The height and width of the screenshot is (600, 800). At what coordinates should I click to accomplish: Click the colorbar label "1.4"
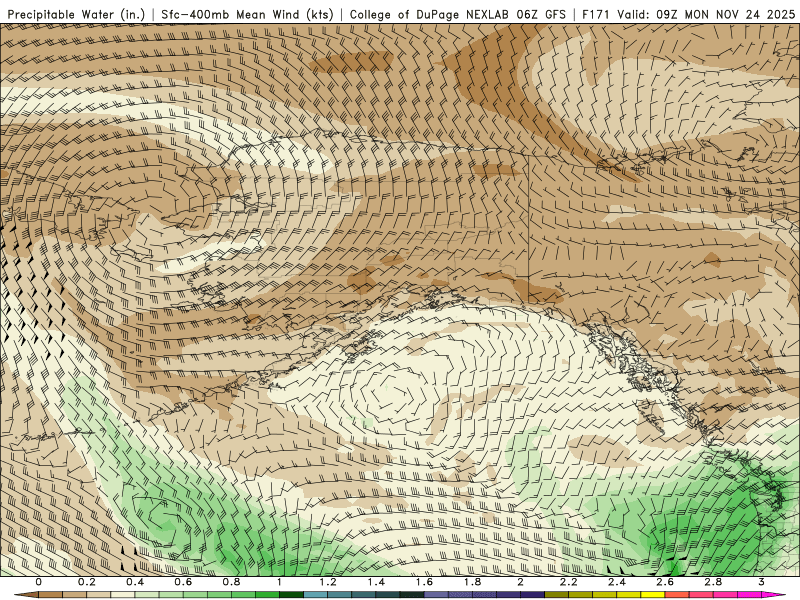point(376,582)
